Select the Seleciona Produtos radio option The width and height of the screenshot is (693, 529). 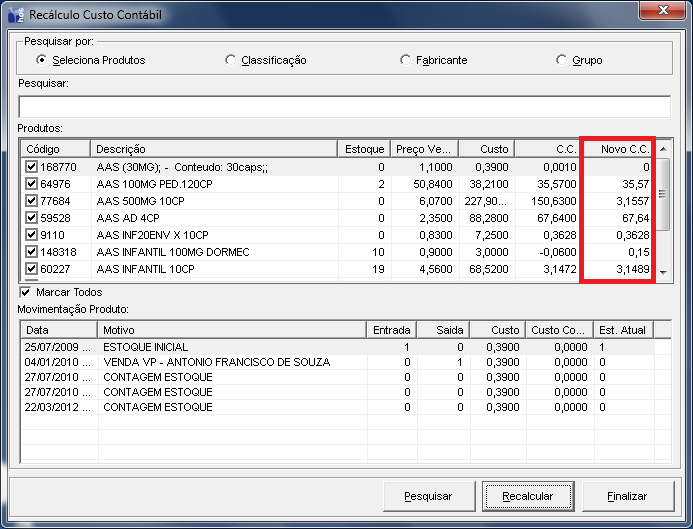tap(41, 60)
